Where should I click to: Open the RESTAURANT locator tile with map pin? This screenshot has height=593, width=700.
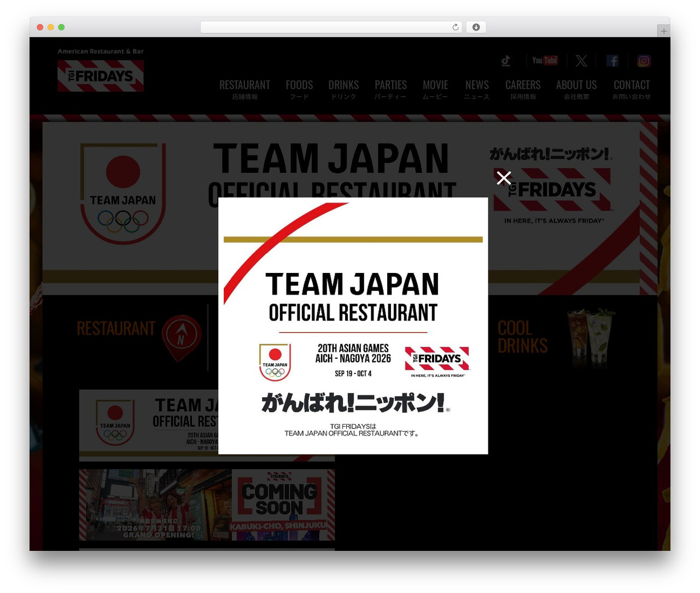tap(139, 337)
